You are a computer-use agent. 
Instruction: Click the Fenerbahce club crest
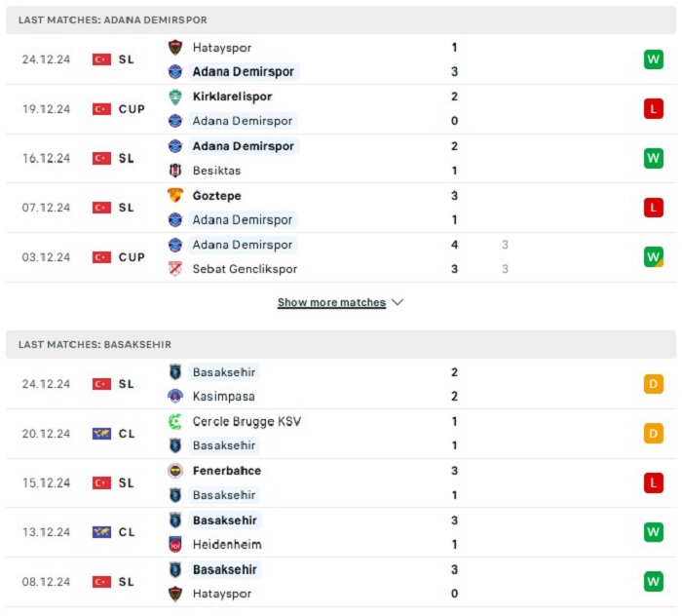tap(175, 471)
